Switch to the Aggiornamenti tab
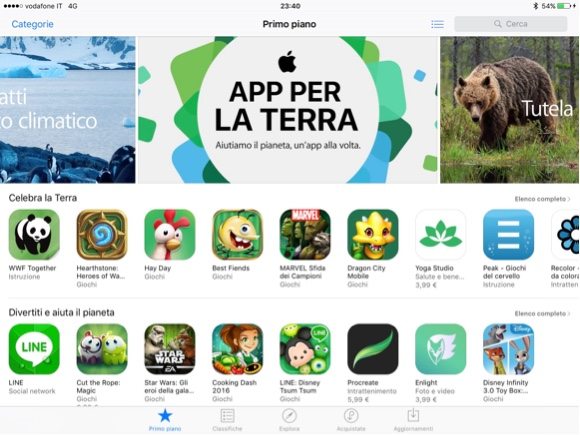580x435 pixels. pos(413,420)
